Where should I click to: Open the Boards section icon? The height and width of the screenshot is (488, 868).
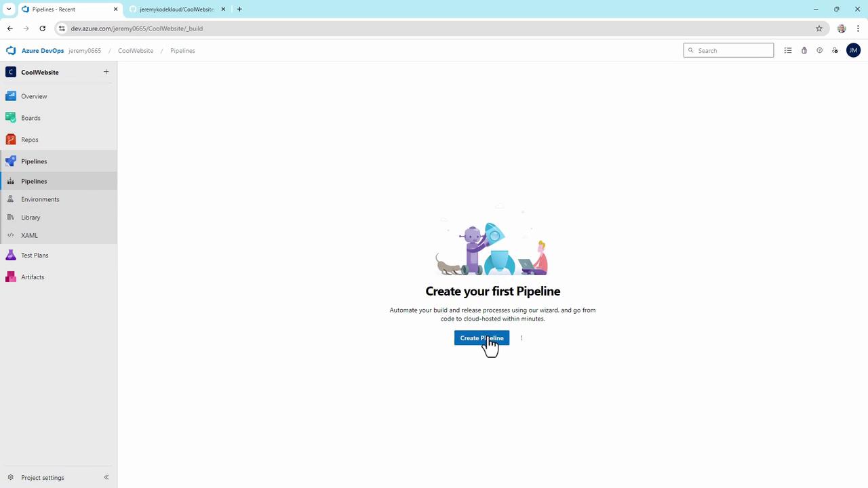(x=10, y=118)
